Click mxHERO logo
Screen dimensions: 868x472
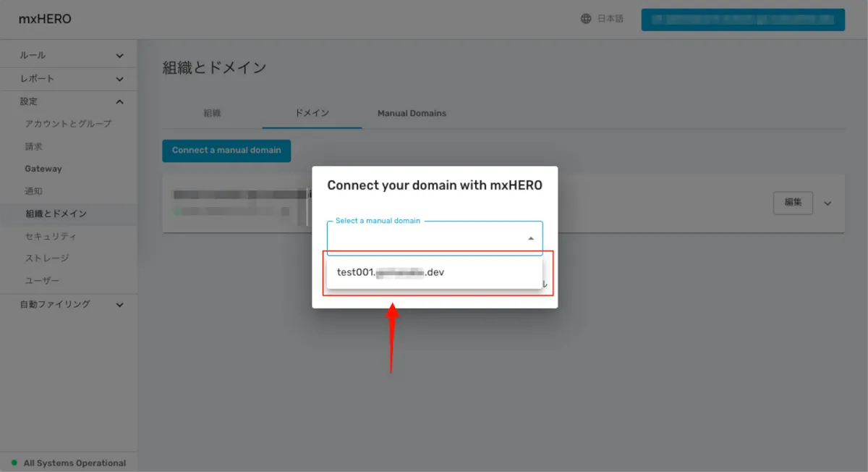coord(45,19)
